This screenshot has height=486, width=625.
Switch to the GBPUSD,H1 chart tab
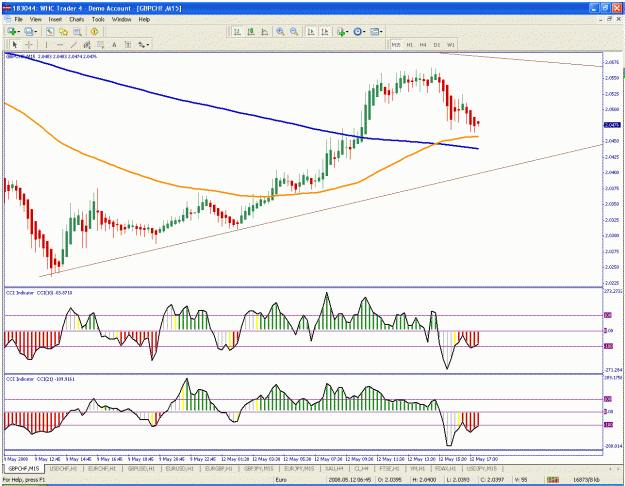click(141, 468)
